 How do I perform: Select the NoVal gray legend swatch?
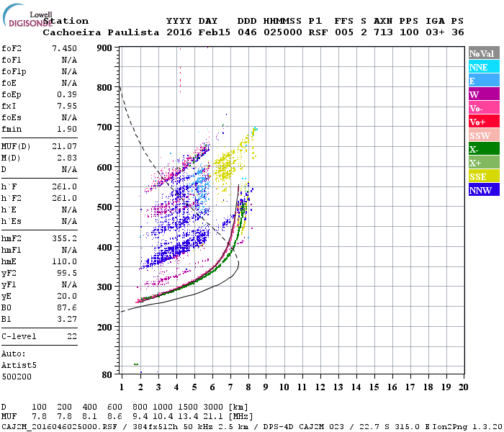coord(484,53)
